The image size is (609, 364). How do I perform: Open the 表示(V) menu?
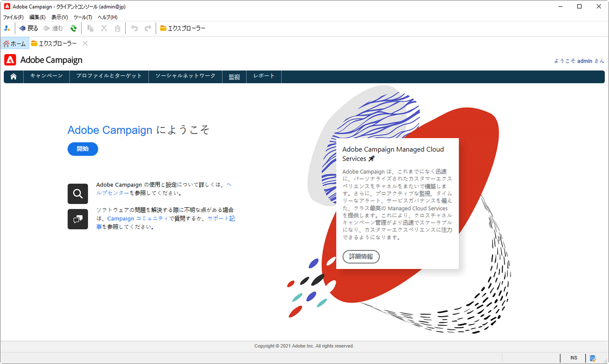click(59, 17)
